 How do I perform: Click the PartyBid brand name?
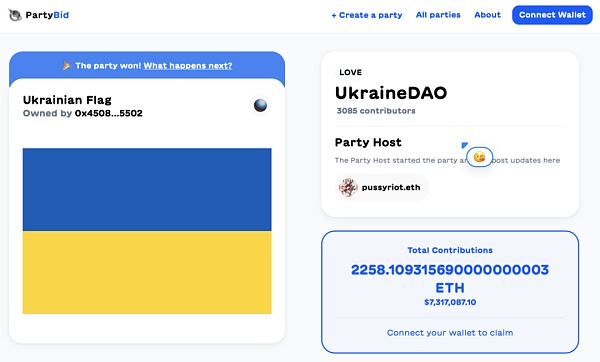click(47, 15)
